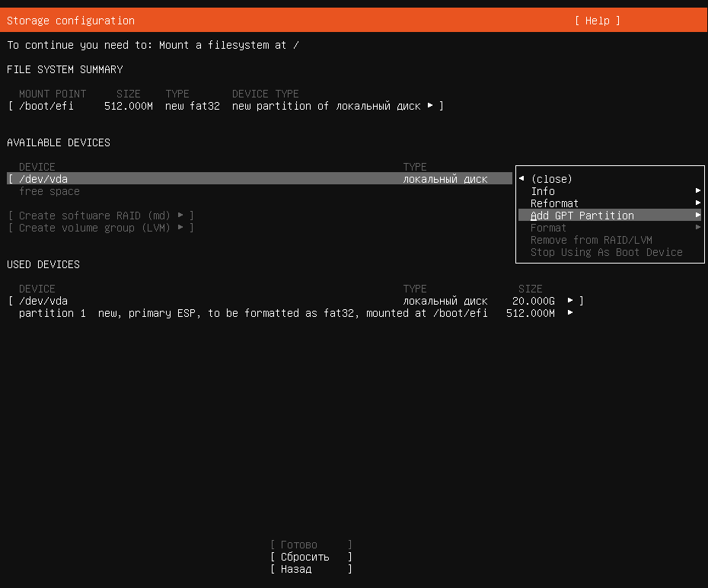
Task: Select Reformat in device menu
Action: coord(554,203)
